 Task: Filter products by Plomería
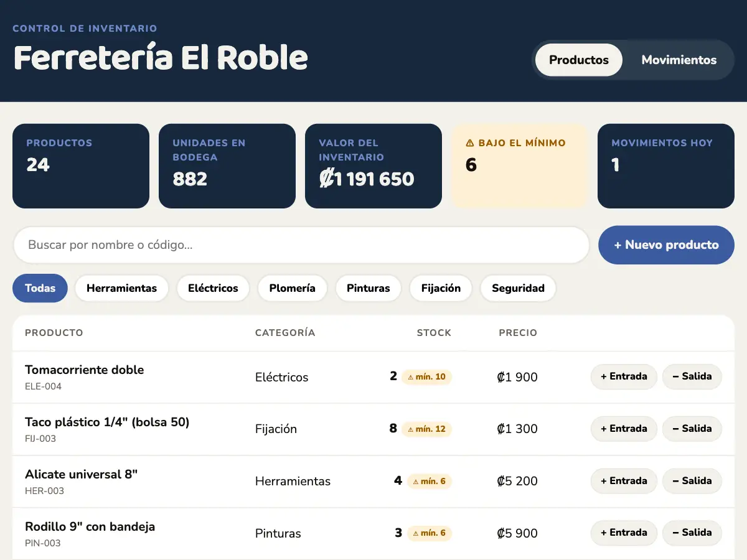292,288
